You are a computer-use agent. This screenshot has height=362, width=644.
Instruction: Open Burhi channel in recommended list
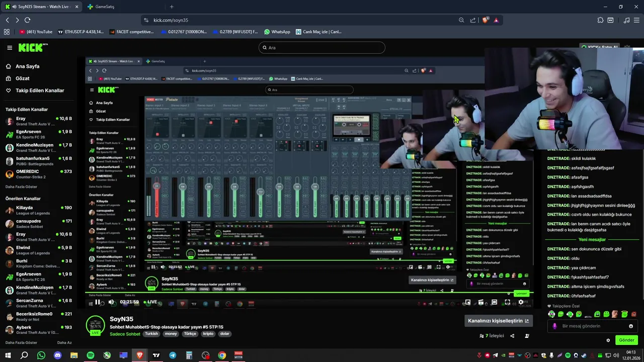39,263
